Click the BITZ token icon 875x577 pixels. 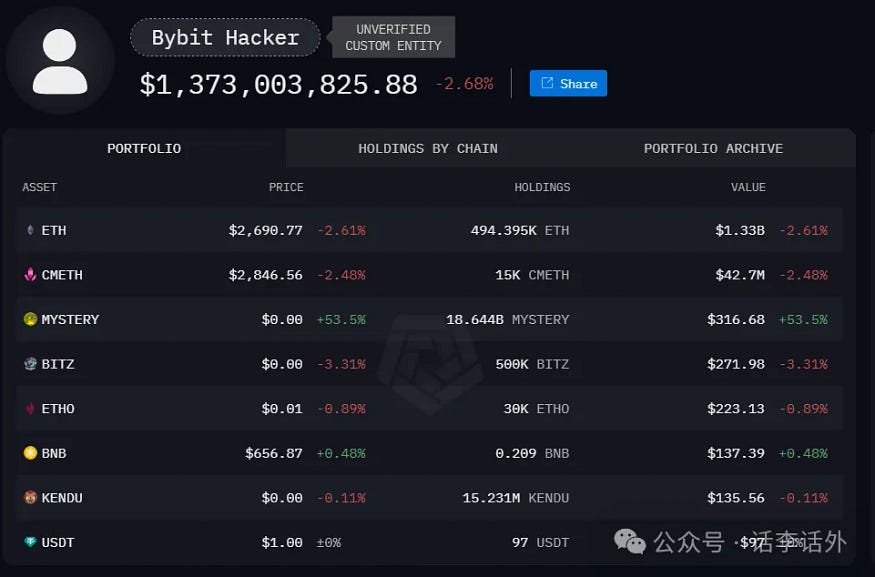(x=30, y=364)
